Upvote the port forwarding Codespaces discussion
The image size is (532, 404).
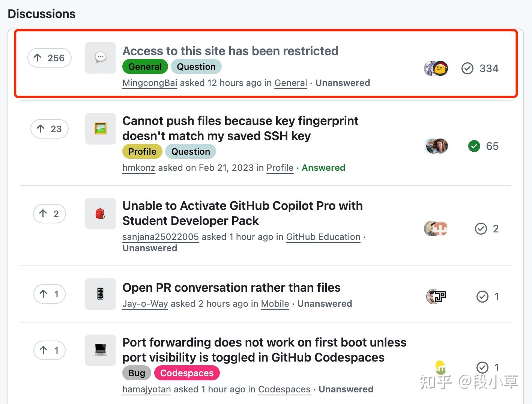click(x=49, y=350)
